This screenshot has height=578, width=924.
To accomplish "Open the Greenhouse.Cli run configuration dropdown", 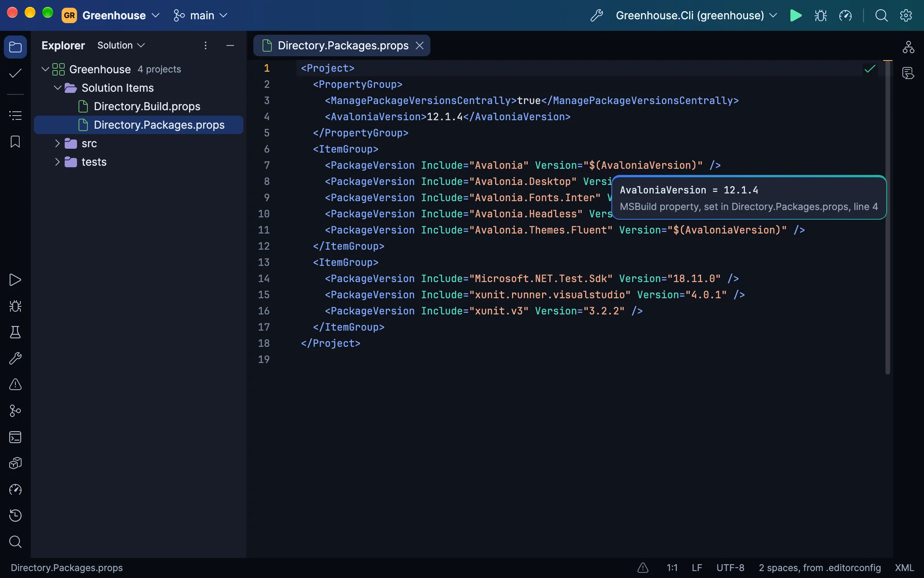I will pyautogui.click(x=696, y=15).
